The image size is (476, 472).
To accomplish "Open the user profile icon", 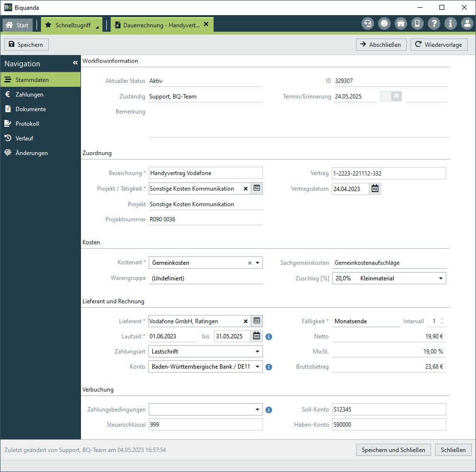I will pyautogui.click(x=467, y=23).
